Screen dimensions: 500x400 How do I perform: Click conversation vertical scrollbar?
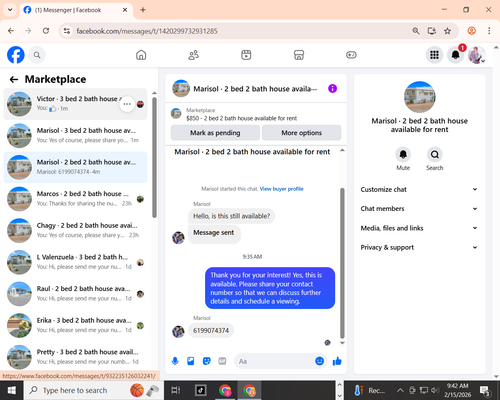click(342, 263)
